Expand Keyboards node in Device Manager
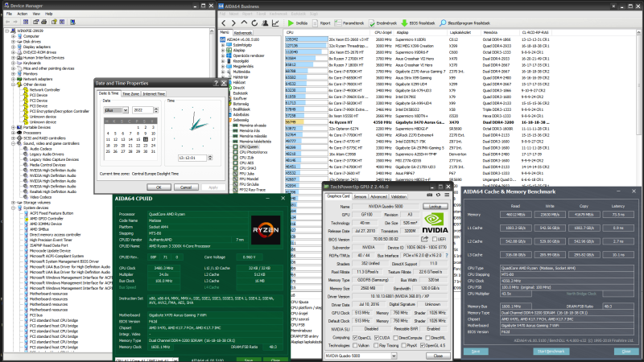This screenshot has height=362, width=644. coord(14,63)
